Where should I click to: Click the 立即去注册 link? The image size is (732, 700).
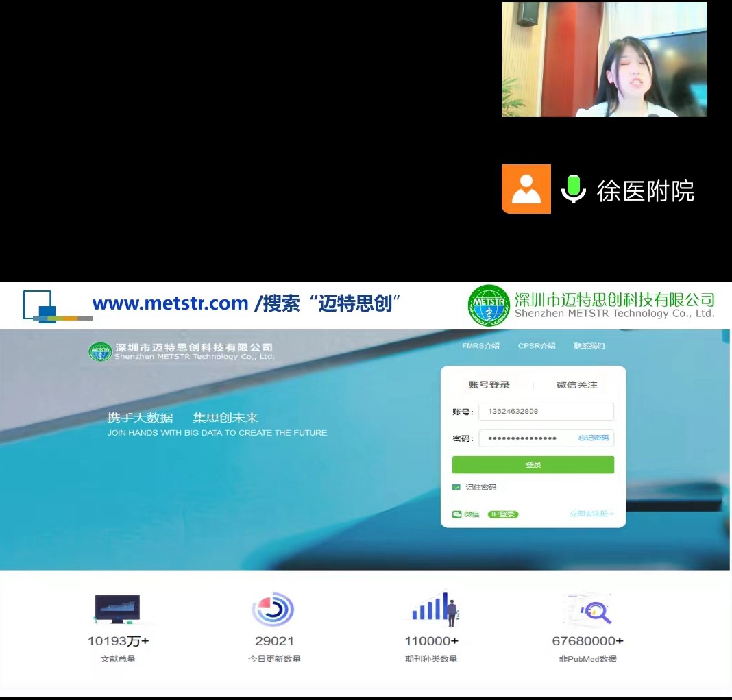pyautogui.click(x=591, y=514)
